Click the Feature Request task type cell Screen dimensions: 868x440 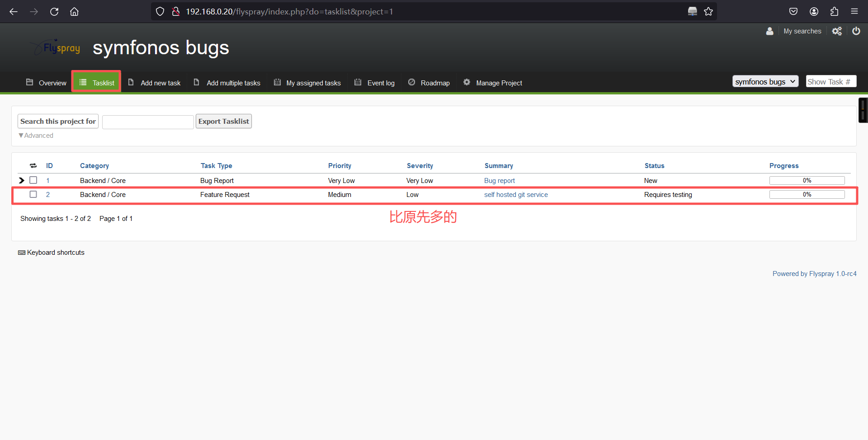pyautogui.click(x=225, y=194)
